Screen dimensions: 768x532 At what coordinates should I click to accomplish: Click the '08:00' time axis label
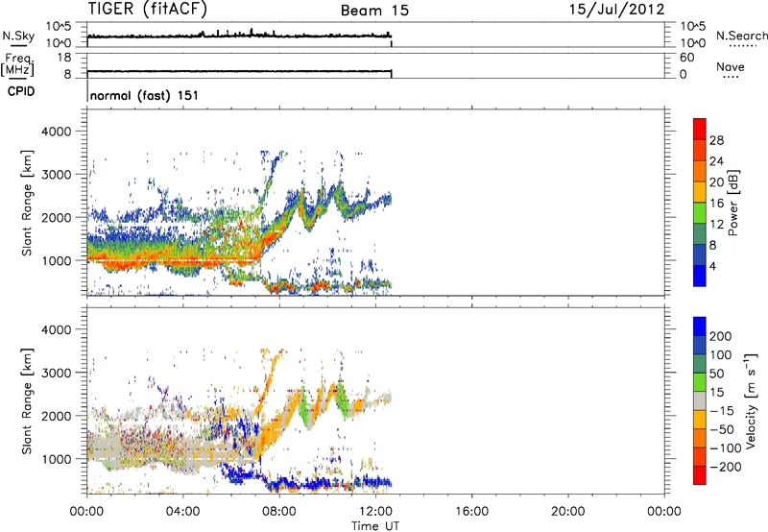click(x=279, y=512)
